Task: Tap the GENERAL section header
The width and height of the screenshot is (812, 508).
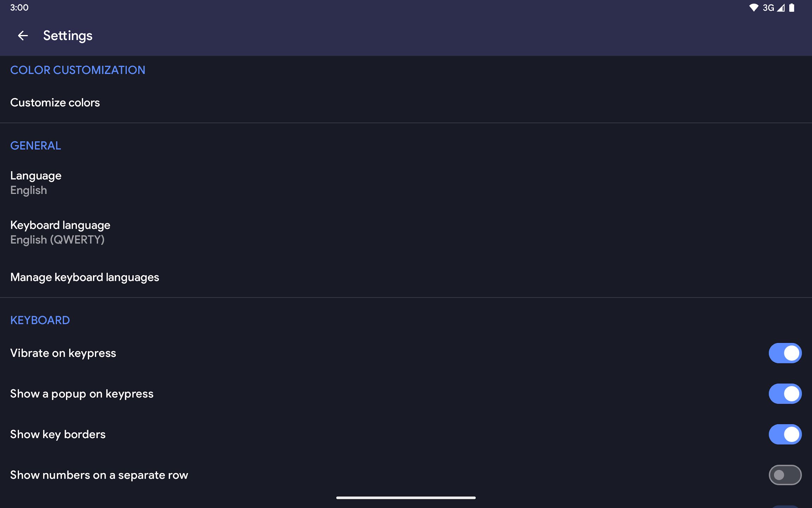Action: tap(36, 146)
